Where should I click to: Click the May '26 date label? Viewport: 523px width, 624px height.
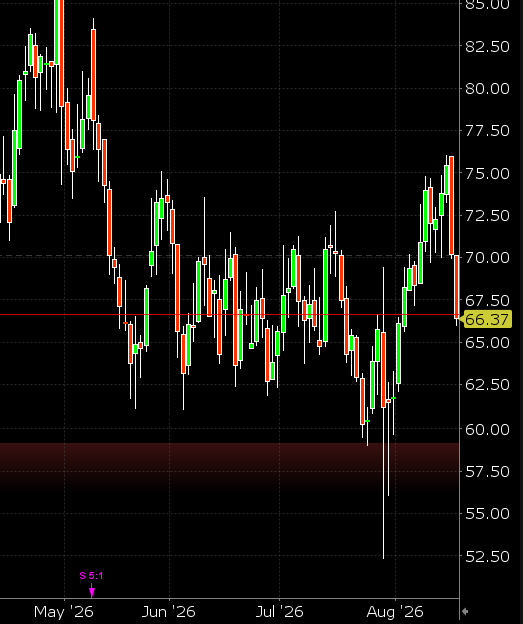pyautogui.click(x=64, y=612)
